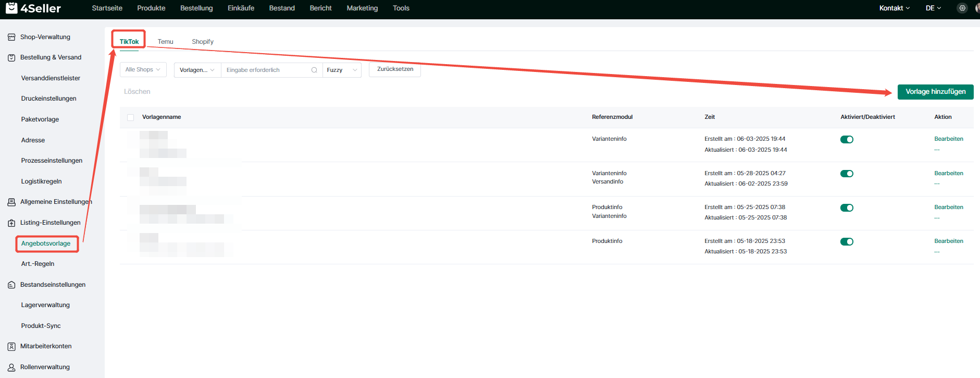
Task: Open Paketvorlage in the sidebar
Action: [40, 119]
